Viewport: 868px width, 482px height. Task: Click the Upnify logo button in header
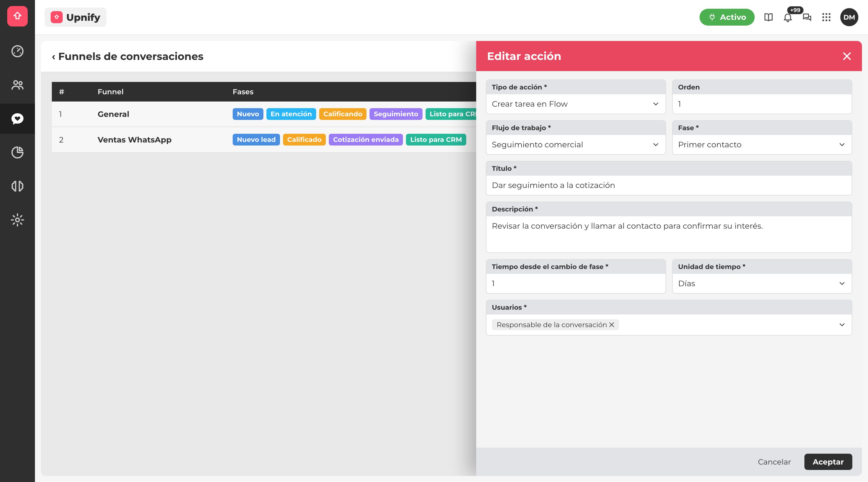[75, 17]
